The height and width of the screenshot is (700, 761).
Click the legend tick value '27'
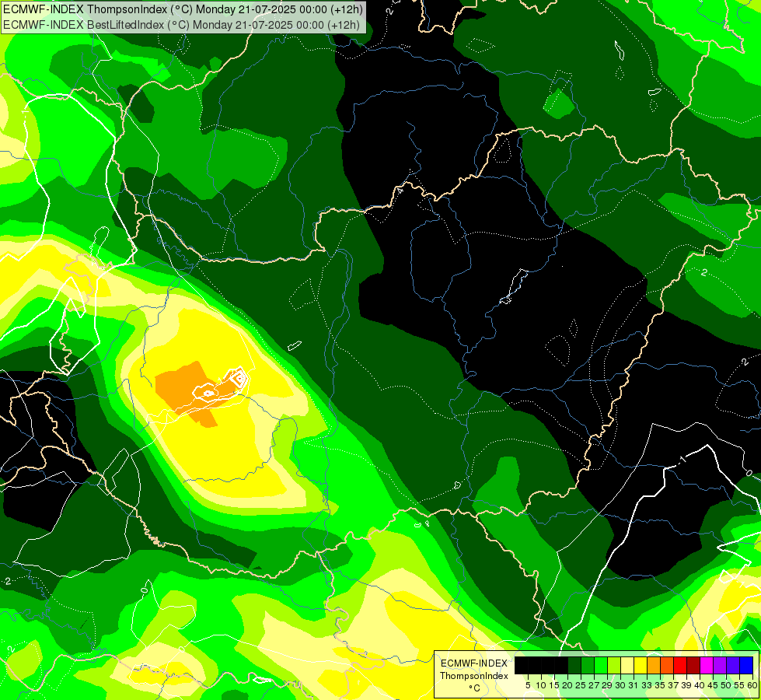pos(595,685)
